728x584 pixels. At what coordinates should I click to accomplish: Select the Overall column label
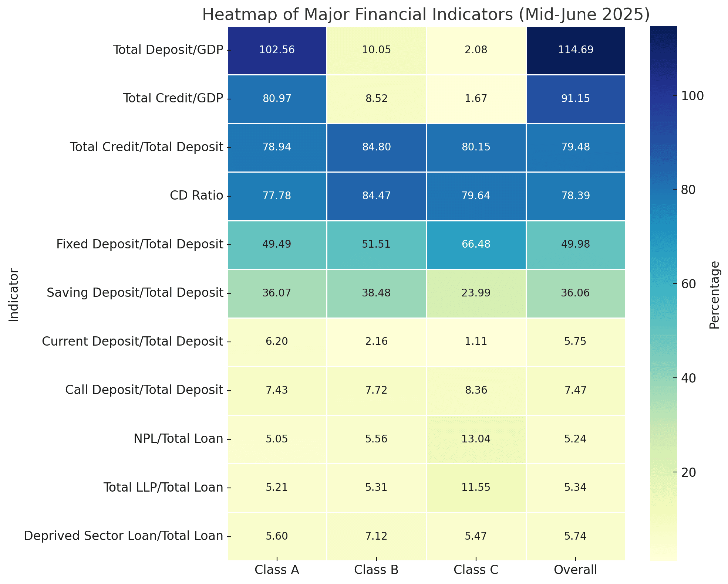(x=576, y=570)
